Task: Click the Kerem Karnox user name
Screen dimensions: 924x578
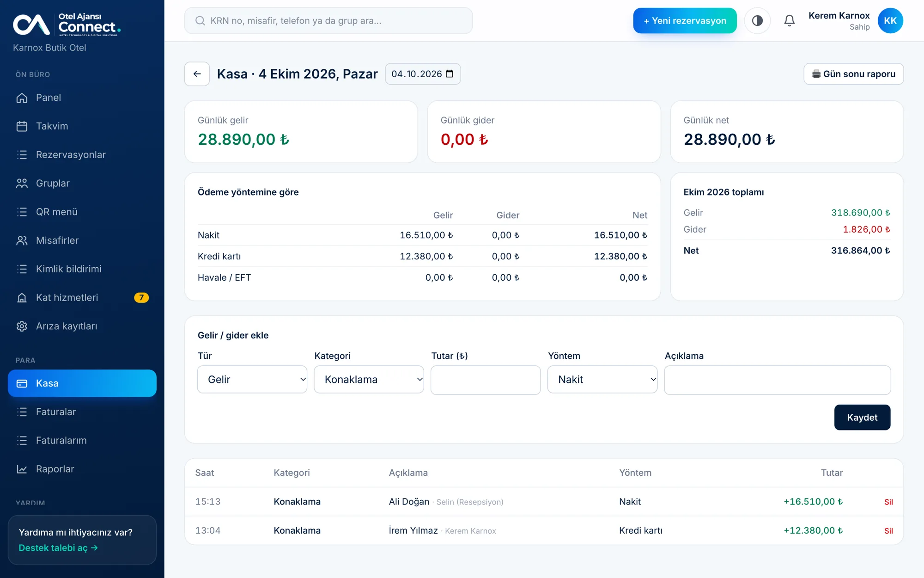Action: pyautogui.click(x=839, y=16)
